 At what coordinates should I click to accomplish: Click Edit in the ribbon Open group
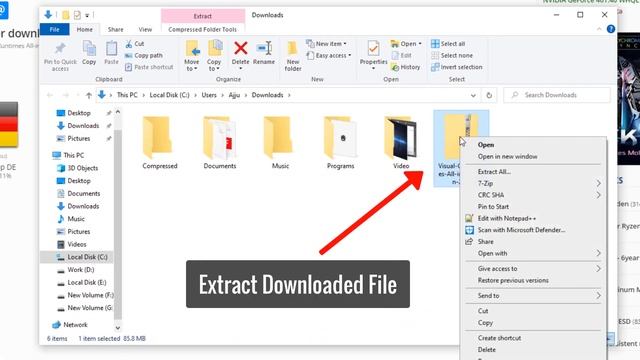(x=401, y=56)
